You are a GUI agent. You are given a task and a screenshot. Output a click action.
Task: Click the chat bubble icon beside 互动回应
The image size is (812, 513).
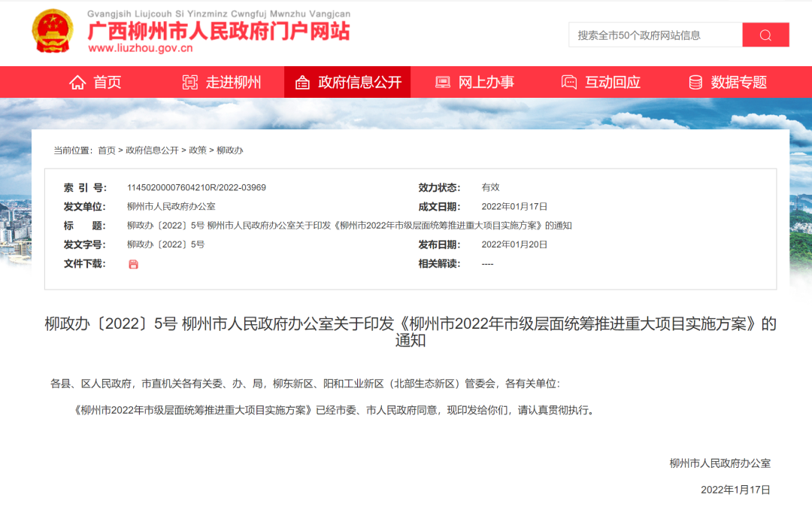[568, 82]
